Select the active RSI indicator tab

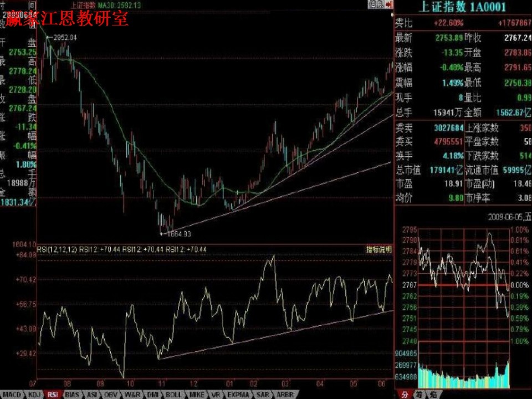tap(53, 395)
